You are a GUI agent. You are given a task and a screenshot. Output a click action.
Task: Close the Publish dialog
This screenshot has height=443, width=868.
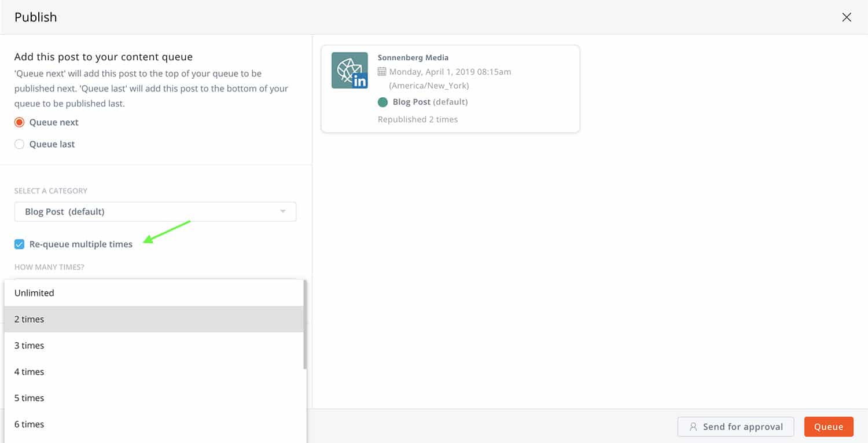pyautogui.click(x=847, y=17)
